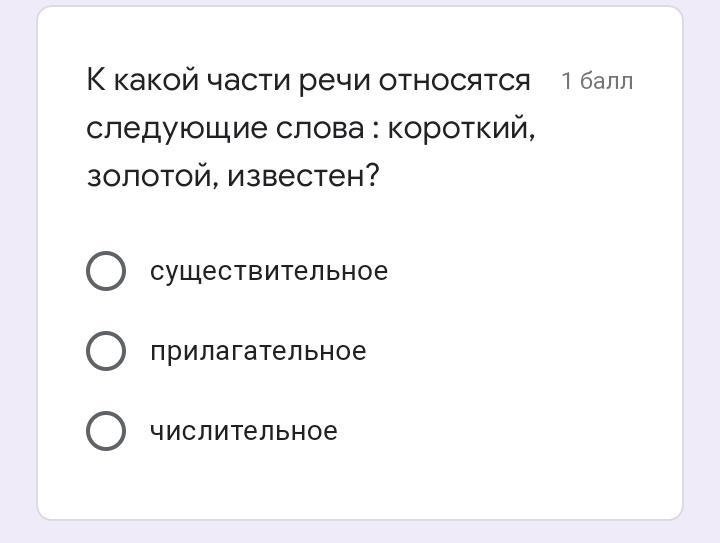Image resolution: width=720 pixels, height=543 pixels.
Task: Click the "существительное" answer label
Action: tap(268, 271)
